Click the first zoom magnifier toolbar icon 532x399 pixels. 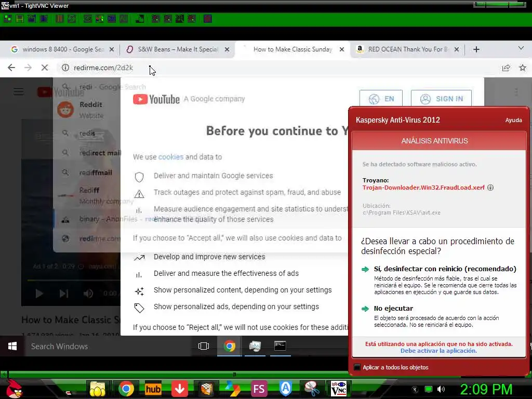pos(155,19)
